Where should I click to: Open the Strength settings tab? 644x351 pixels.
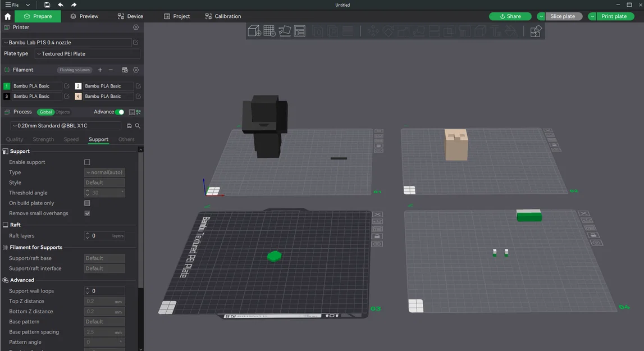pyautogui.click(x=43, y=139)
